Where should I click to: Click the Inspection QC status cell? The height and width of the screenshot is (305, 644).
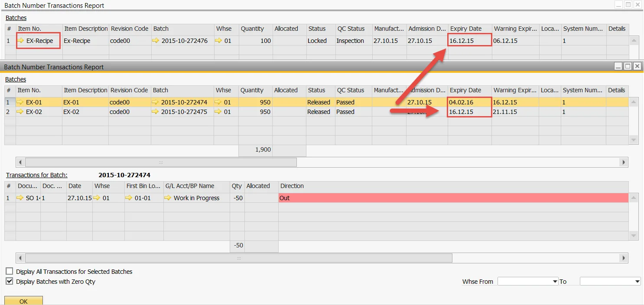coord(354,41)
